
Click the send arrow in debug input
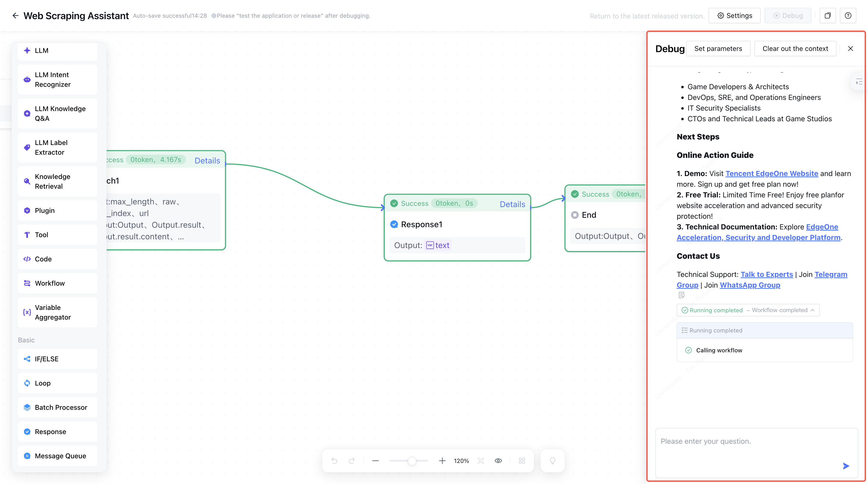[x=846, y=466]
